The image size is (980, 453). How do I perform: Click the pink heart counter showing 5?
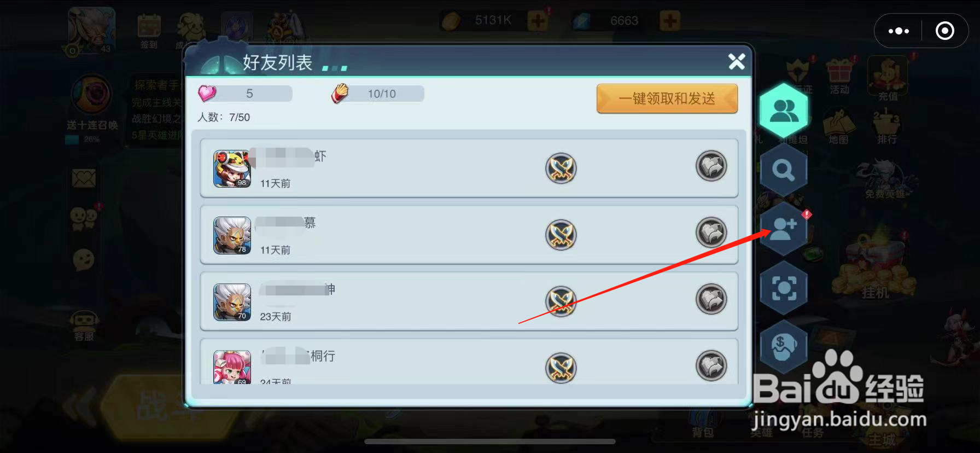244,94
